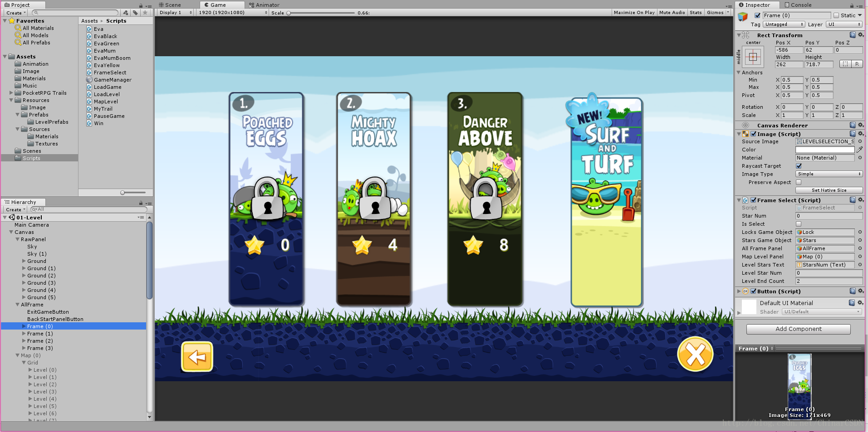Click the yellow back arrow game button
The height and width of the screenshot is (432, 868).
coord(197,357)
